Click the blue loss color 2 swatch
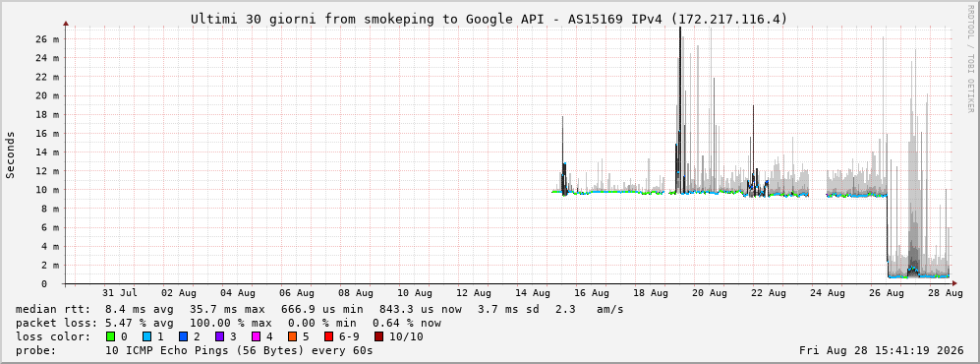980x364 pixels. pos(183,337)
